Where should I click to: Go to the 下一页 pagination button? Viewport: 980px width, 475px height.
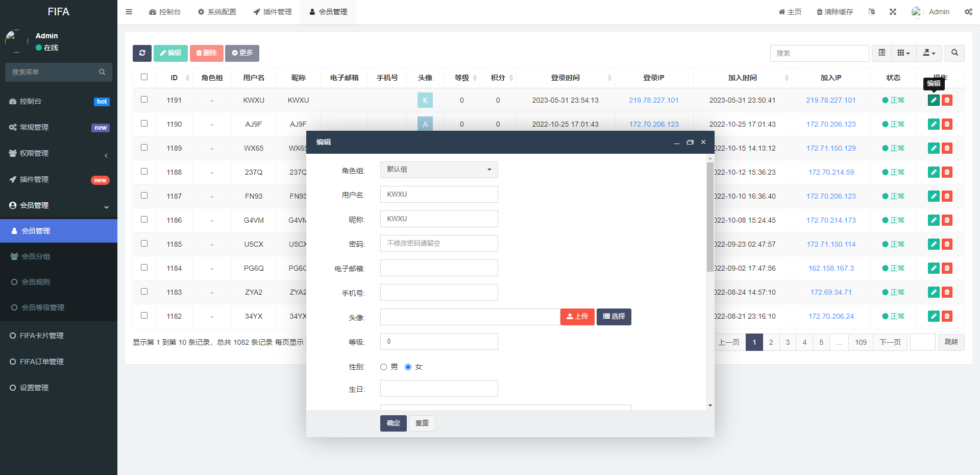coord(890,342)
